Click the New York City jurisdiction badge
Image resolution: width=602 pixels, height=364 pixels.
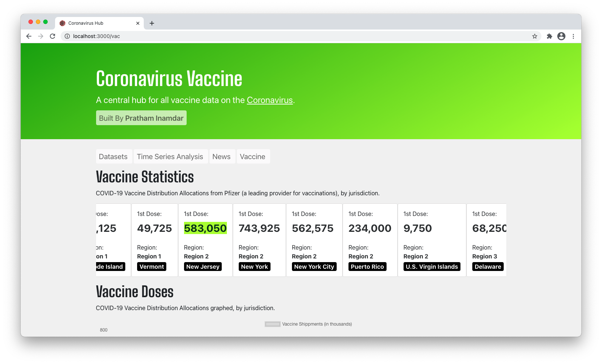coord(314,267)
